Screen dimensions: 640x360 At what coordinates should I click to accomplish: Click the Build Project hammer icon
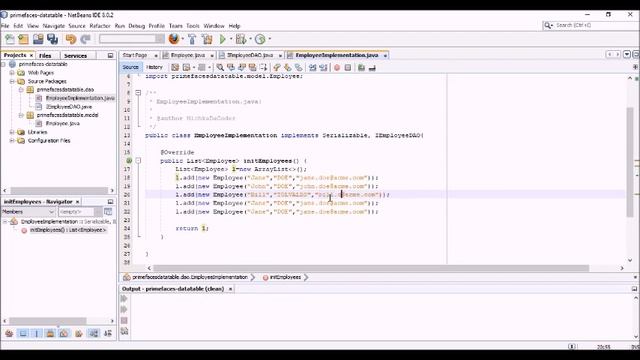[192, 39]
